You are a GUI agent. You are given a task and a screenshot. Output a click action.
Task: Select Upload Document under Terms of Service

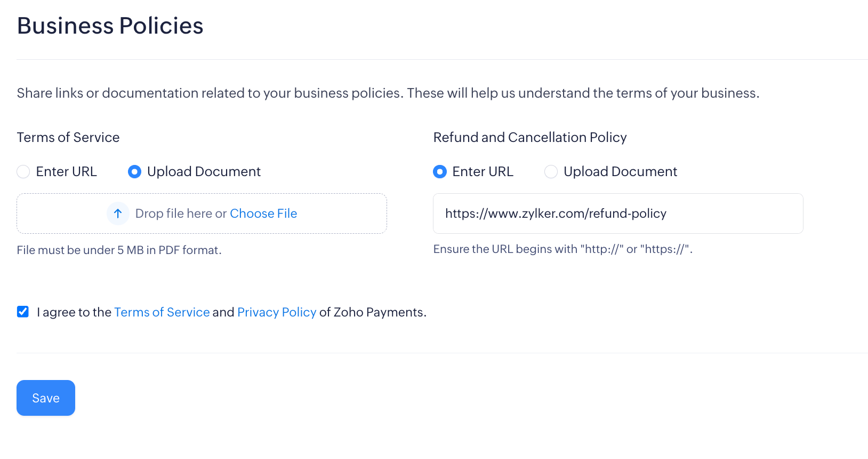[x=134, y=172]
